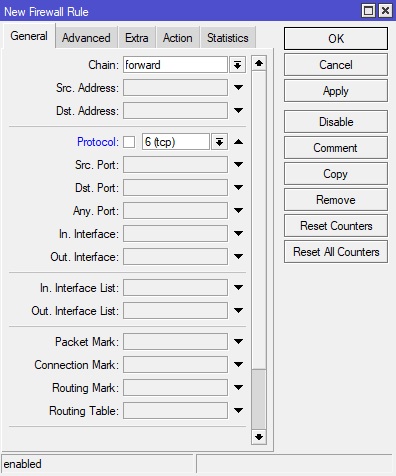Click the Any. Port input box
The height and width of the screenshot is (476, 396).
pos(175,211)
